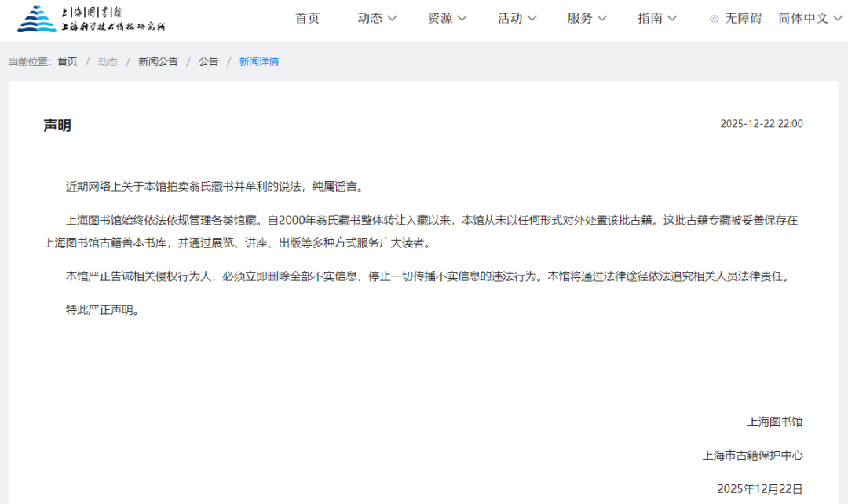
Task: Click the Shanghai Library logo
Action: tap(91, 19)
